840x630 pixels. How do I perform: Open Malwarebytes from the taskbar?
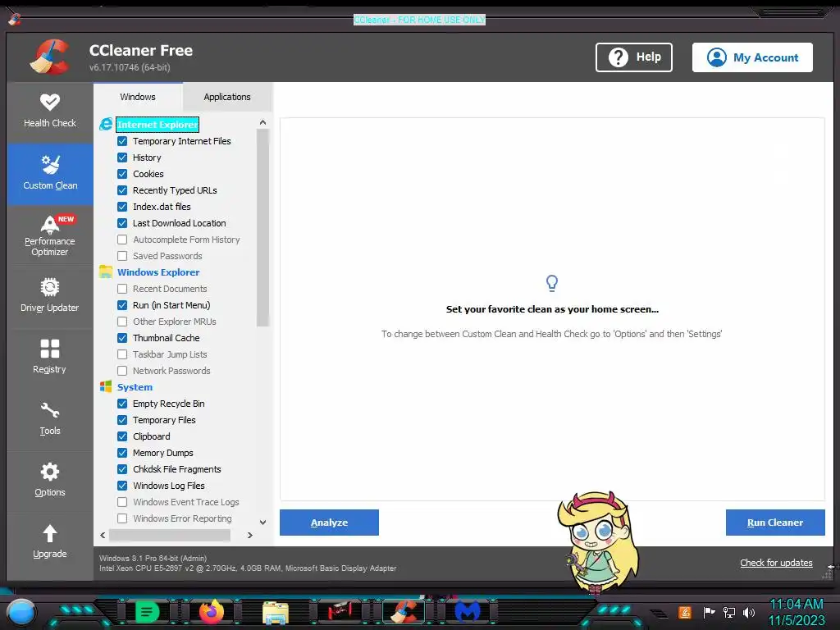coord(467,612)
